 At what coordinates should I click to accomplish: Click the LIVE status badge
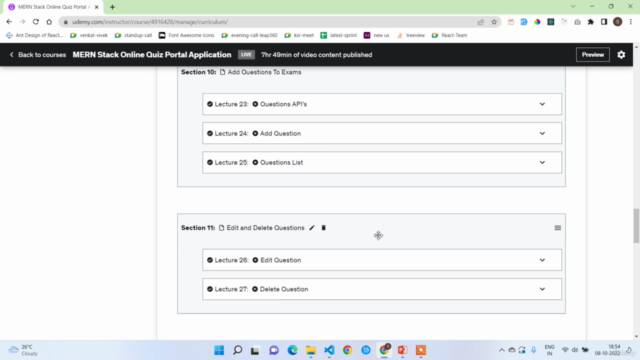pyautogui.click(x=246, y=55)
